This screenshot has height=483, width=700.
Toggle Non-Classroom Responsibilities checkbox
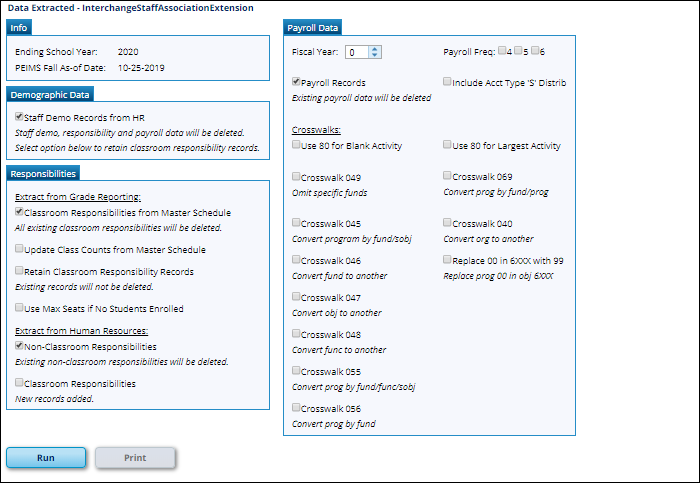[x=20, y=346]
